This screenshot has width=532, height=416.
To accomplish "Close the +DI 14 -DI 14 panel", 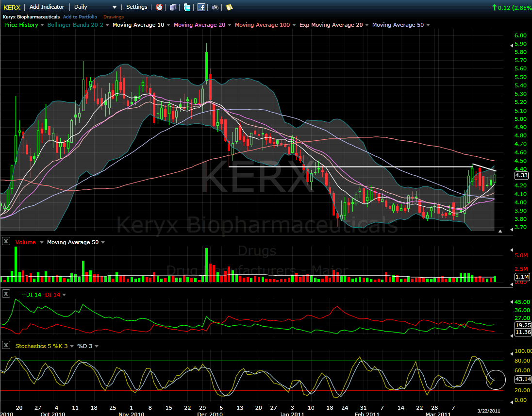I will coord(6,294).
